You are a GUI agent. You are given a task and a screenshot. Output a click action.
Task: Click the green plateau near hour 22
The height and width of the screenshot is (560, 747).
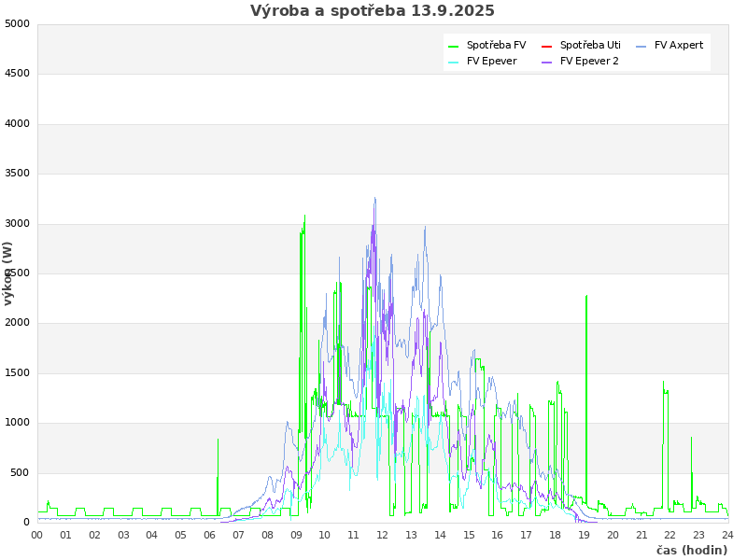click(x=666, y=392)
